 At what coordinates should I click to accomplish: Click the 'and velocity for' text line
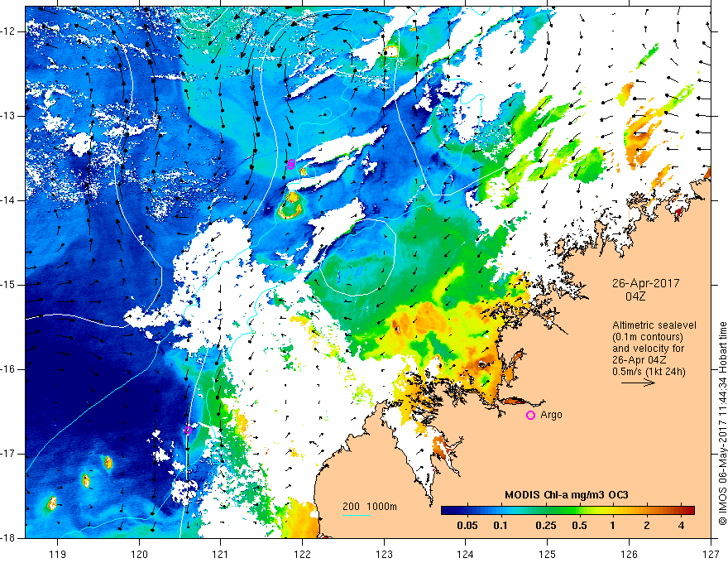coord(648,349)
